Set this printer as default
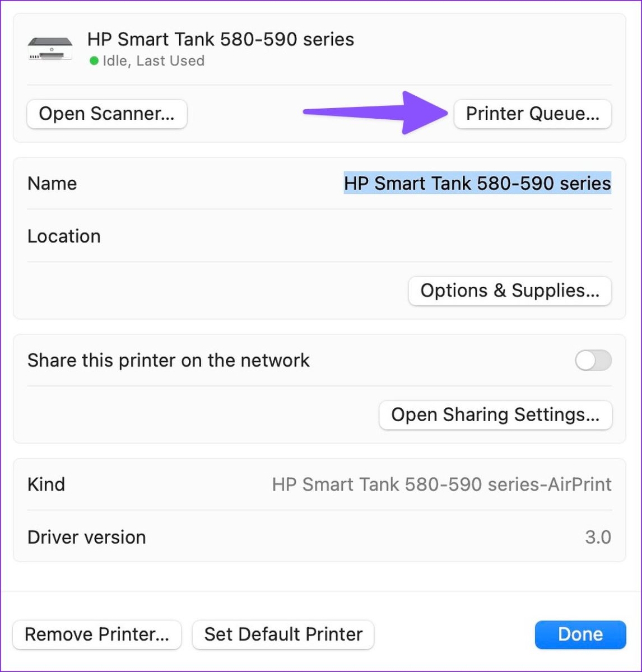Screen dimensions: 642x672 (x=283, y=634)
